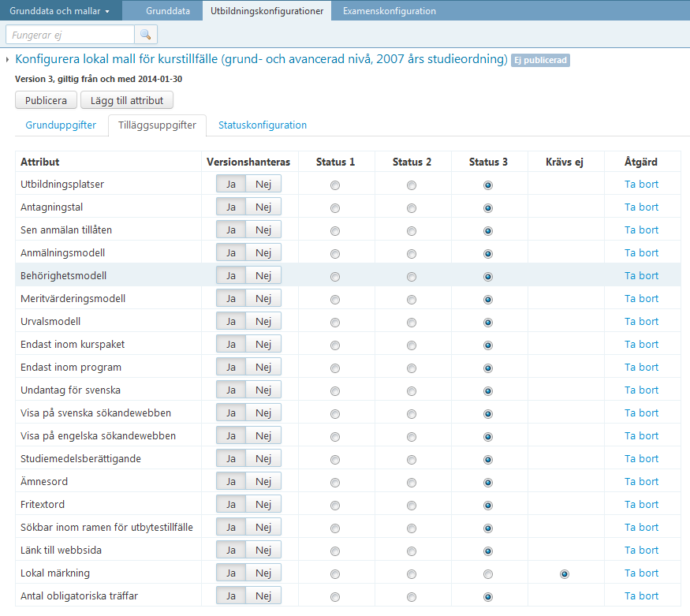Go to the Grunduppgifter tab

tap(61, 125)
